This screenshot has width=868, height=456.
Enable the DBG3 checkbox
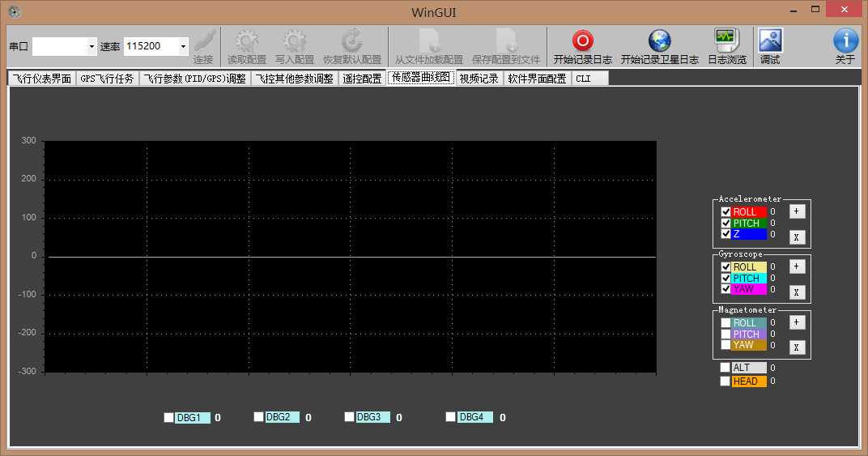point(349,416)
